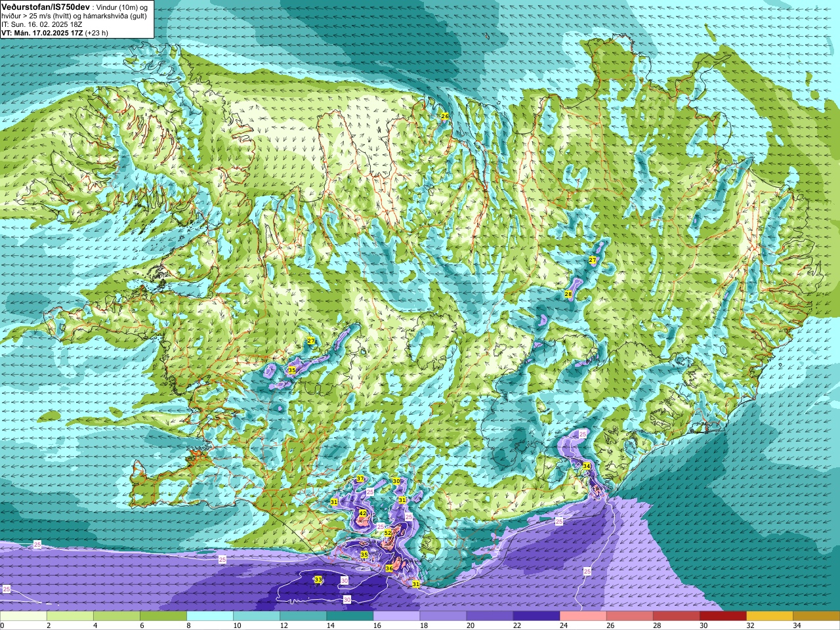Click the yellow-boxed gust marker reading 30
Screen dimensions: 840x630
click(x=396, y=481)
